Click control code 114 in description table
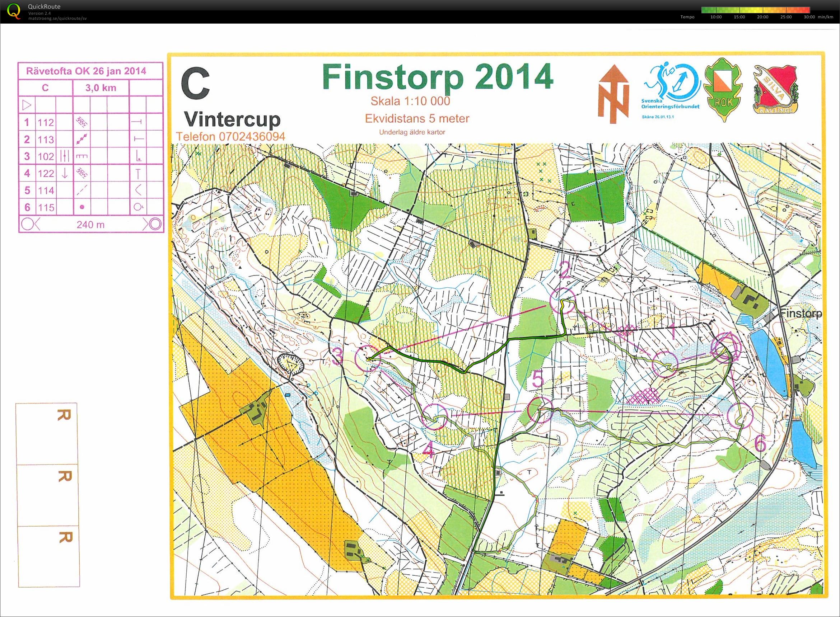The width and height of the screenshot is (840, 617). click(46, 190)
